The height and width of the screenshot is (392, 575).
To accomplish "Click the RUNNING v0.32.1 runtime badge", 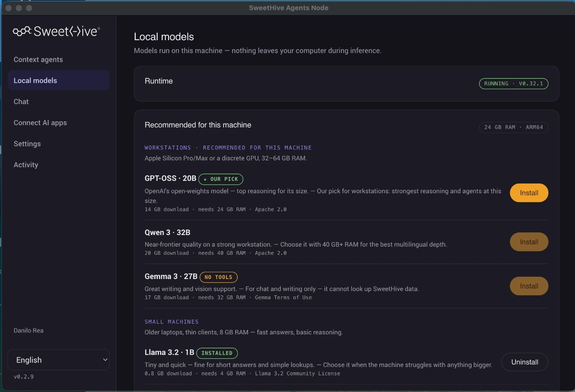I will 514,83.
